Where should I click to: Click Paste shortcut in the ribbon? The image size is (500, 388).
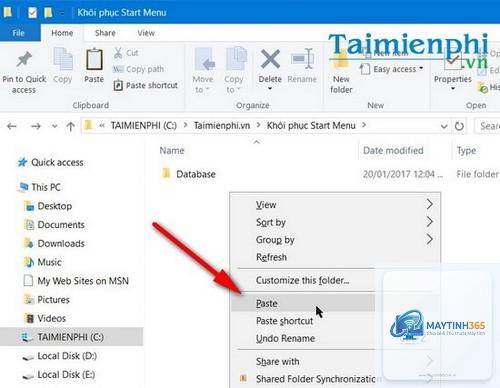point(146,85)
